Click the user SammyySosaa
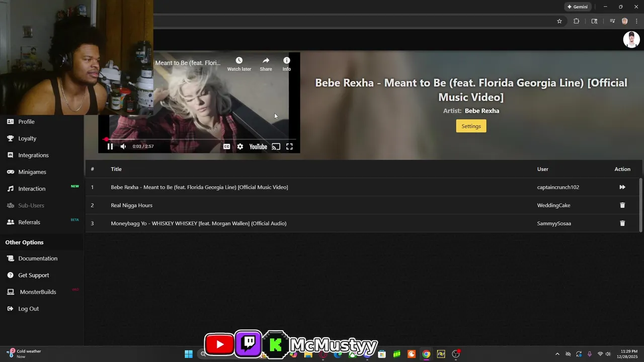This screenshot has height=362, width=644. pos(554,223)
